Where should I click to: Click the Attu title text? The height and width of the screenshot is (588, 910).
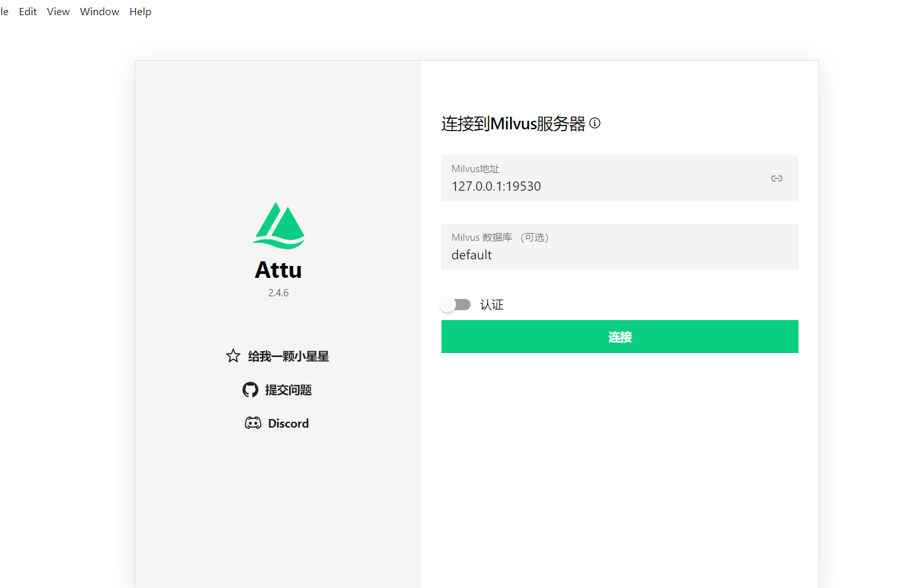[278, 269]
